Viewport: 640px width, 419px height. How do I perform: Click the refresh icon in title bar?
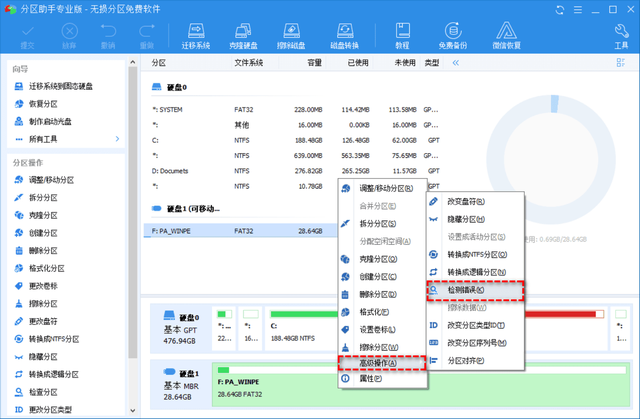tap(560, 9)
